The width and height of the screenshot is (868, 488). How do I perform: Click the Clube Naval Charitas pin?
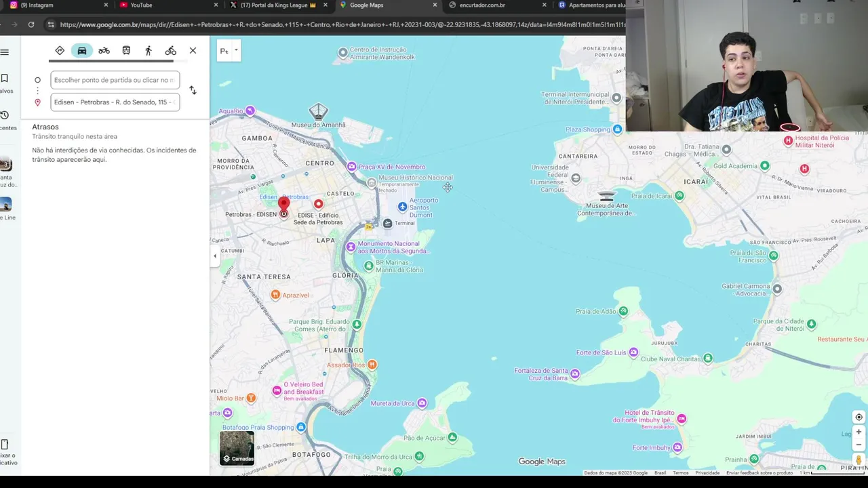click(x=708, y=359)
